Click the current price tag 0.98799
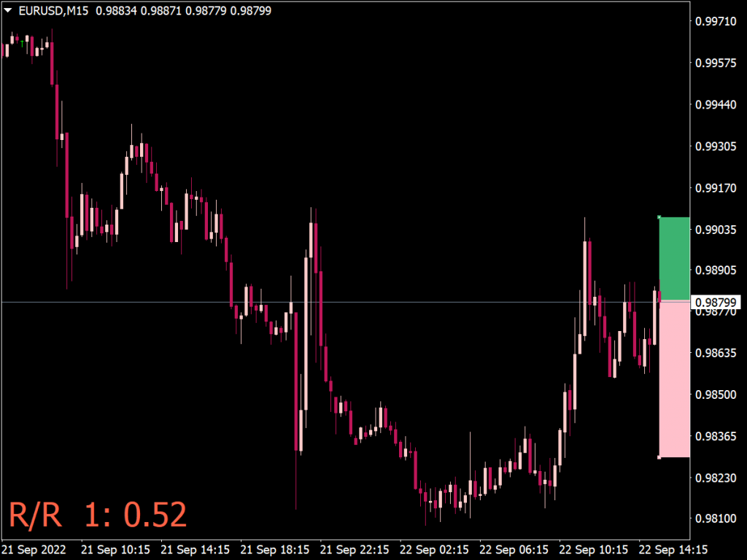The width and height of the screenshot is (747, 560). pyautogui.click(x=717, y=302)
